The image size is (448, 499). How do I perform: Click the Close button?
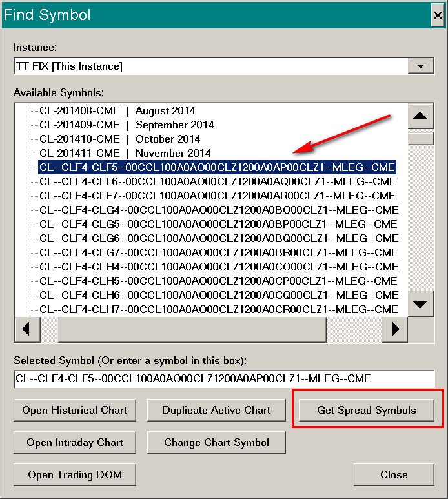[x=394, y=475]
